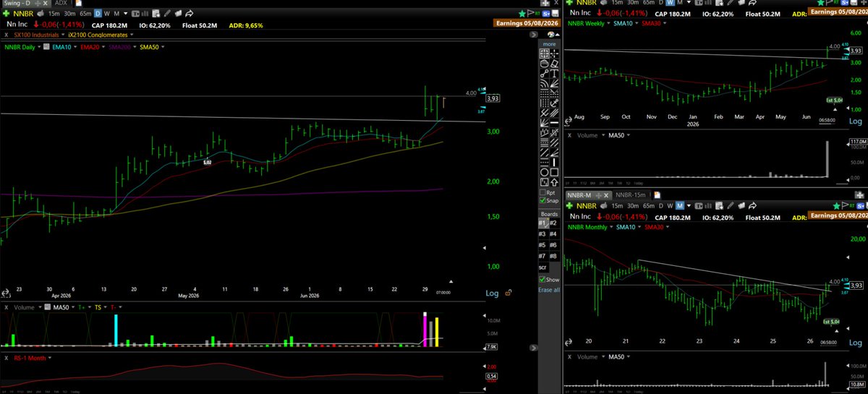868x394 pixels.
Task: Click the more button above drawing tools
Action: tap(549, 44)
